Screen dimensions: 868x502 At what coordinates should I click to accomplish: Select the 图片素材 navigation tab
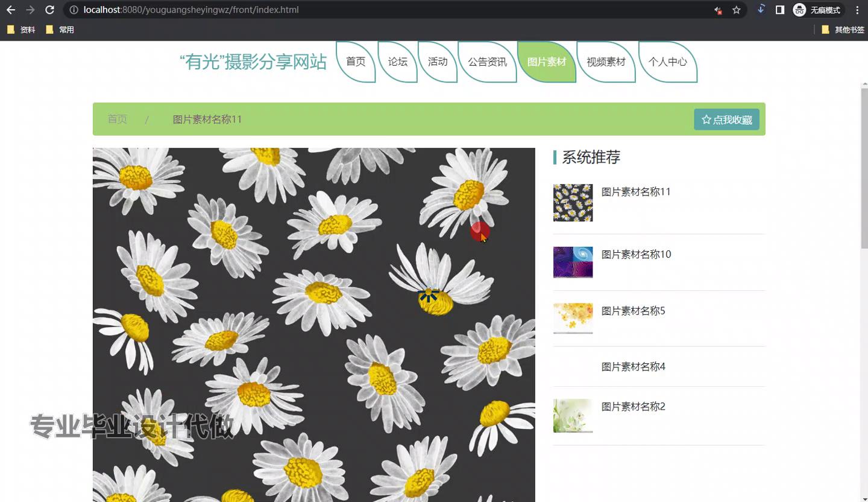[547, 62]
